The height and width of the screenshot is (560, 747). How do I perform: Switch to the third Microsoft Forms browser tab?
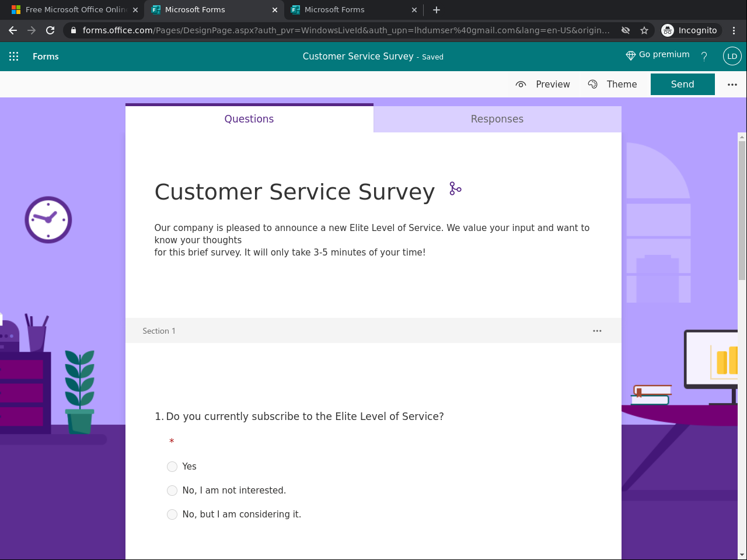click(x=353, y=10)
